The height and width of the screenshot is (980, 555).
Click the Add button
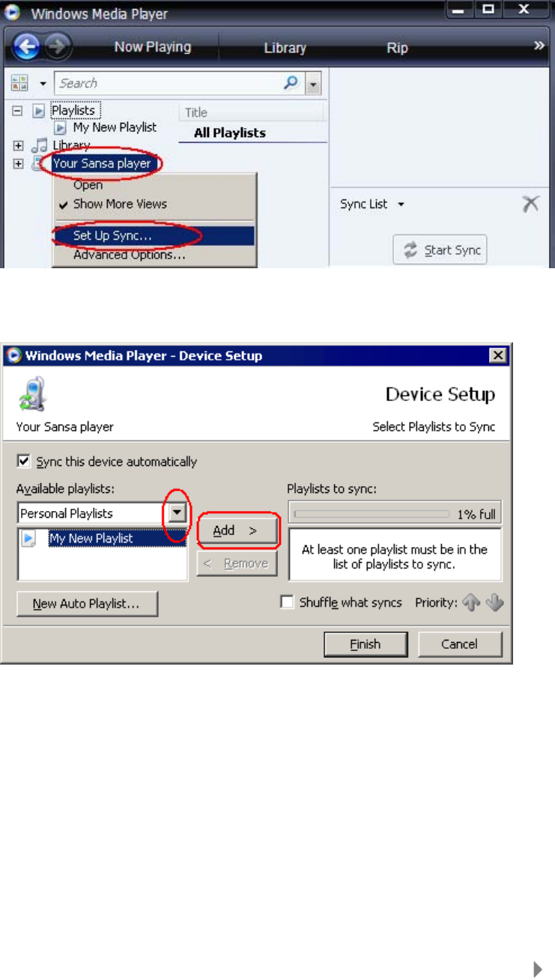point(237,530)
